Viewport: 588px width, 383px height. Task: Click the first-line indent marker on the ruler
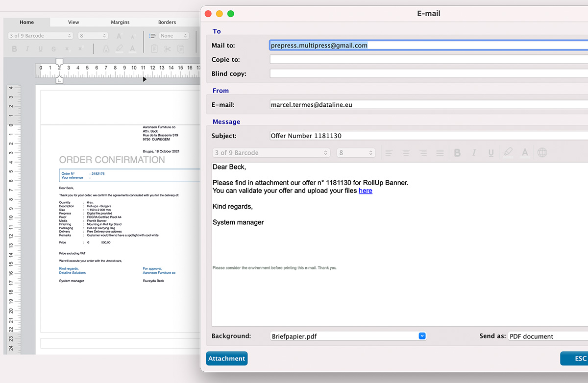59,61
